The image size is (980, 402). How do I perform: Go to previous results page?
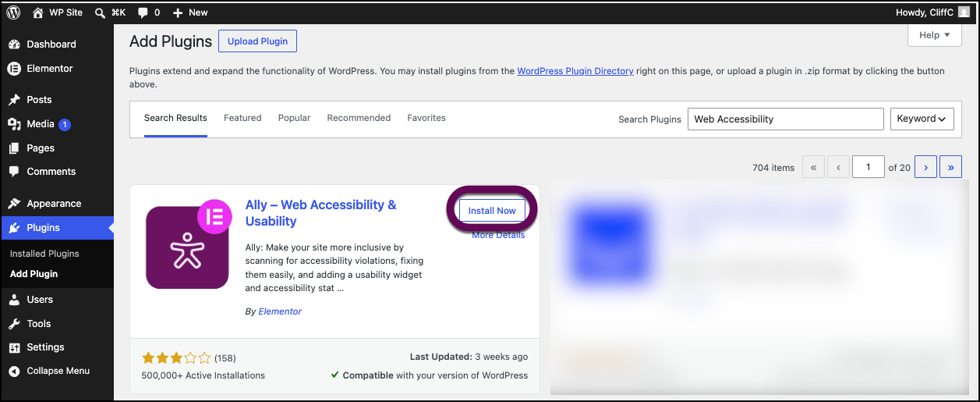pyautogui.click(x=839, y=167)
